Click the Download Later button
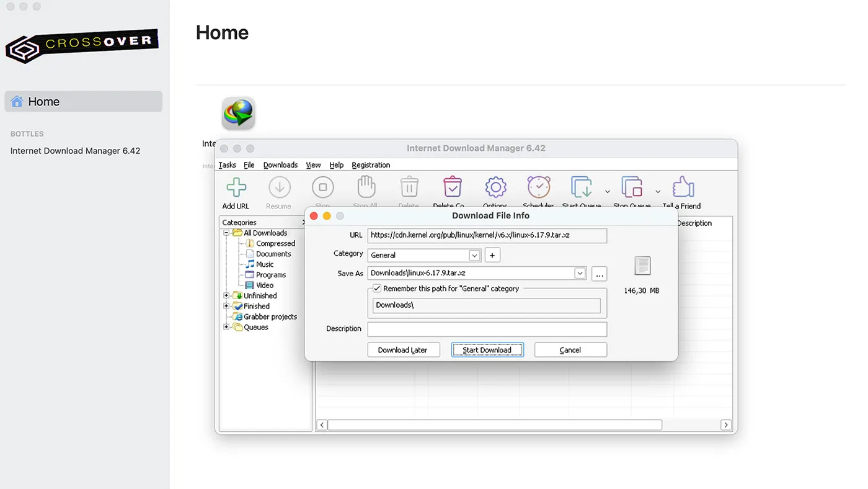 403,349
